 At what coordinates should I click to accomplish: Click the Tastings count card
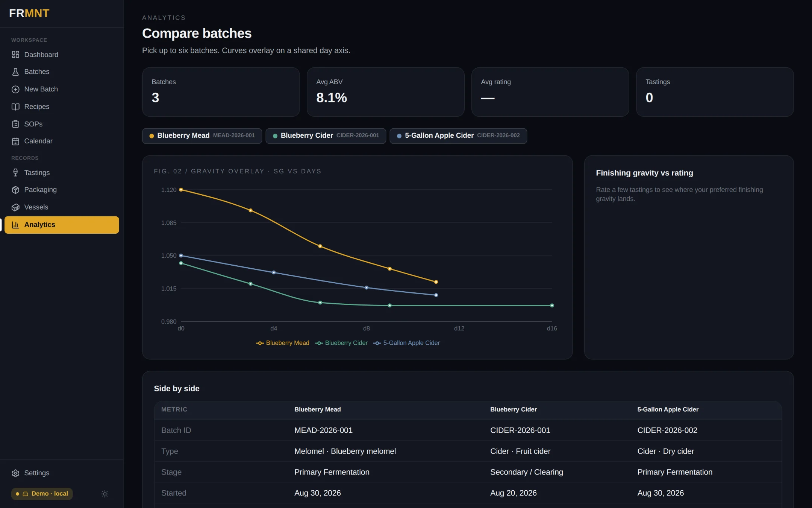pyautogui.click(x=715, y=92)
